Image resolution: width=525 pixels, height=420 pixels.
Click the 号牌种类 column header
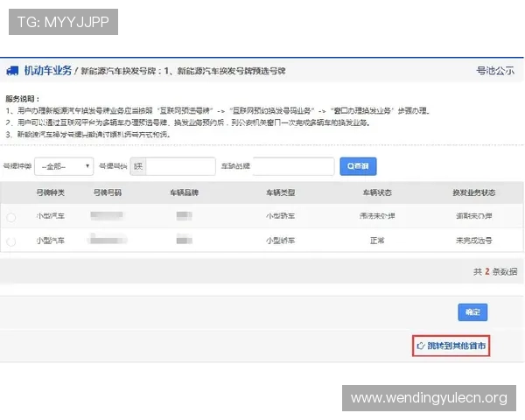click(50, 192)
